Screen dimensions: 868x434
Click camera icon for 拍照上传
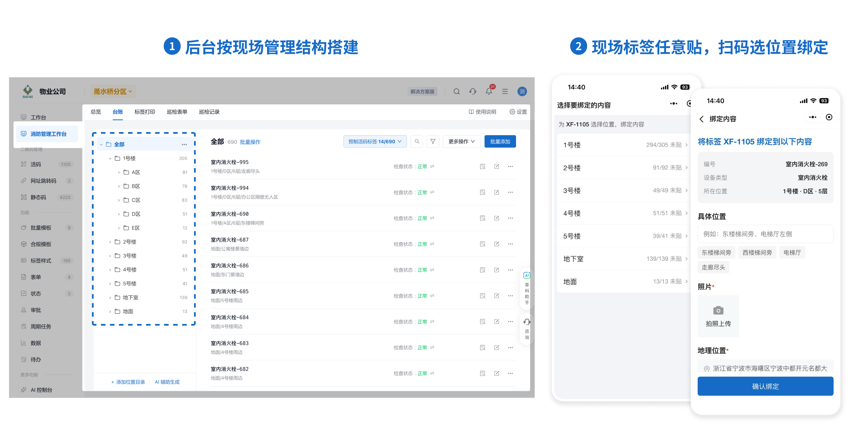718,310
